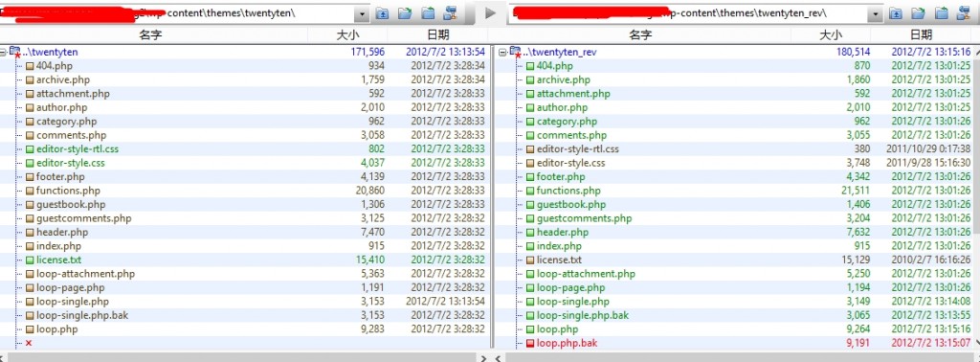Screen dimensions: 980x362
Task: Select license.txt in the right pane
Action: point(559,260)
